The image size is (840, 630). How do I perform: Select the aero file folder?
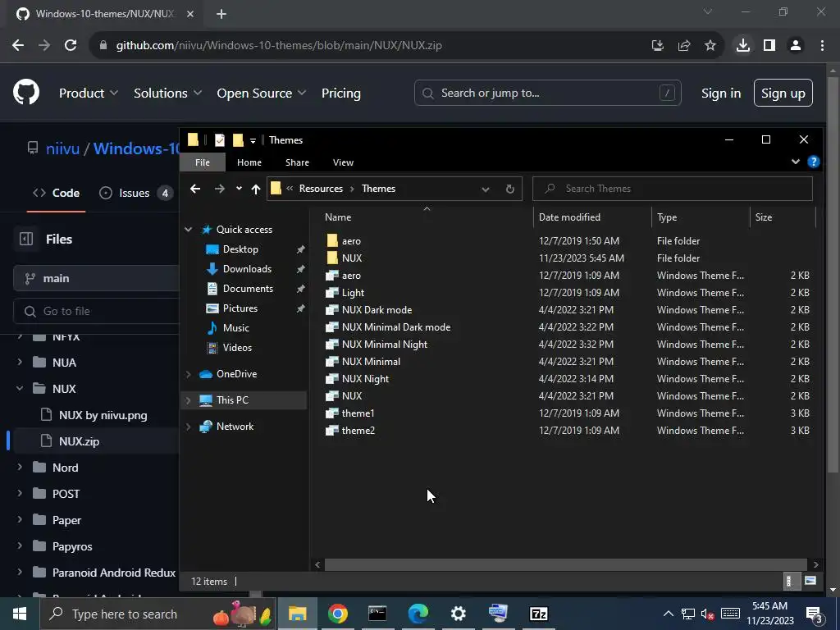(351, 241)
